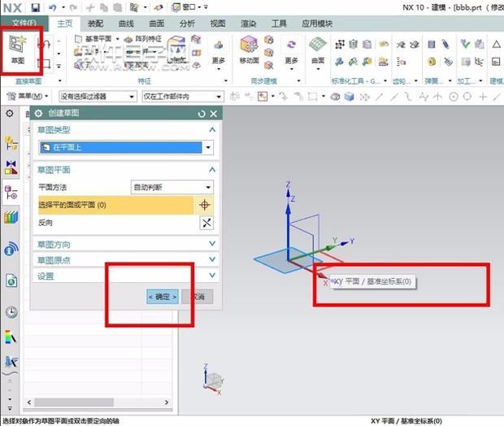
Task: Open the HD3D Tools info sidebar icon
Action: coord(11,249)
